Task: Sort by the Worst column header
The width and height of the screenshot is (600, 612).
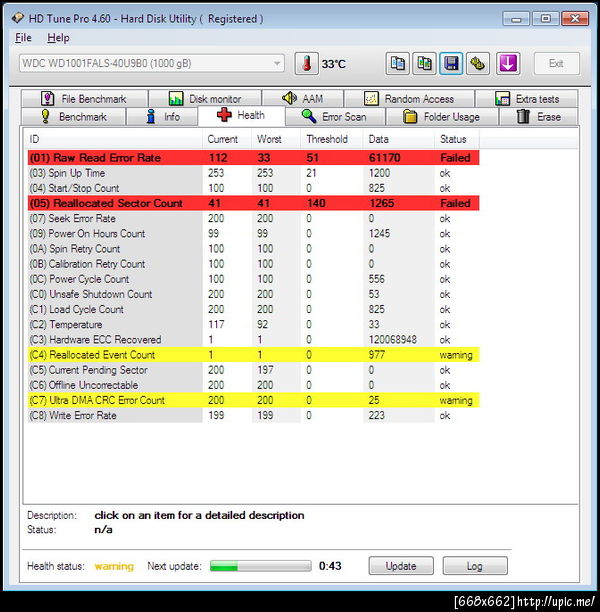Action: point(276,139)
